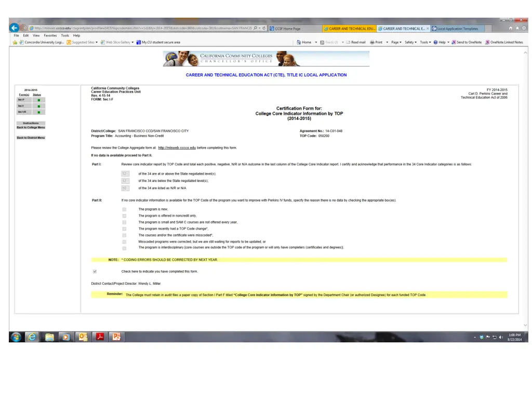
Task: Check 'Miscoded programs were corrected' box
Action: coord(124,242)
